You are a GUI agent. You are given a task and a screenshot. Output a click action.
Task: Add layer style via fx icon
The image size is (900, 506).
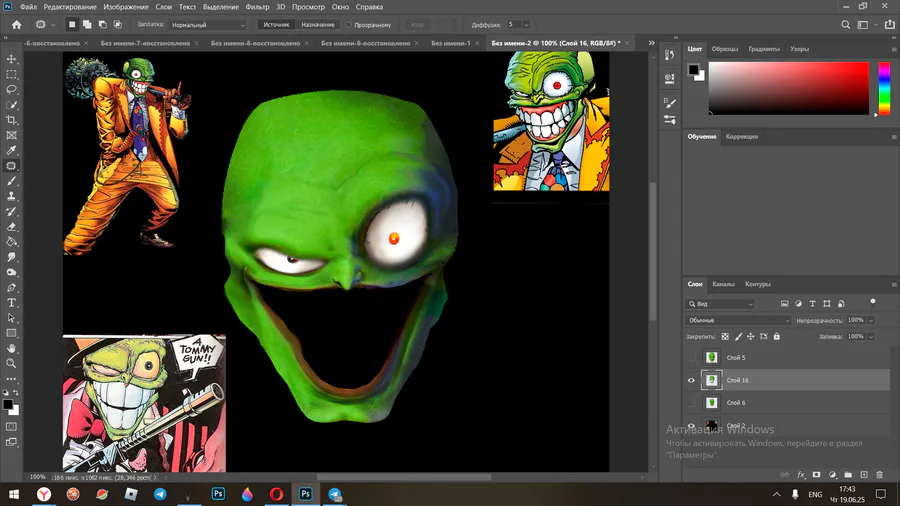pyautogui.click(x=801, y=474)
